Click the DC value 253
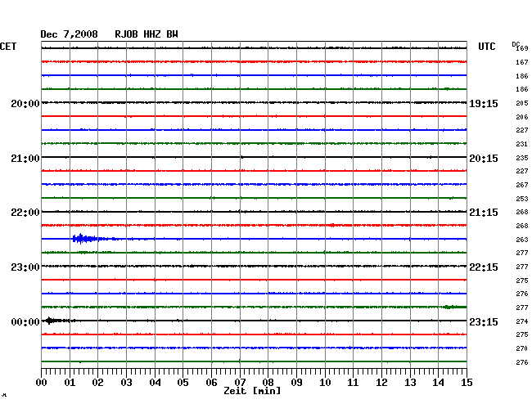The height and width of the screenshot is (404, 532). [x=522, y=198]
